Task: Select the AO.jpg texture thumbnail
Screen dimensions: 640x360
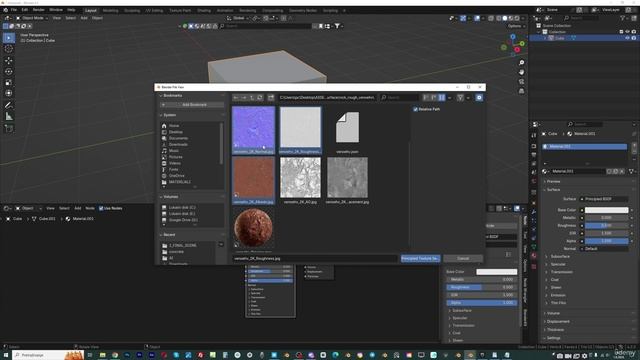Action: coord(300,180)
